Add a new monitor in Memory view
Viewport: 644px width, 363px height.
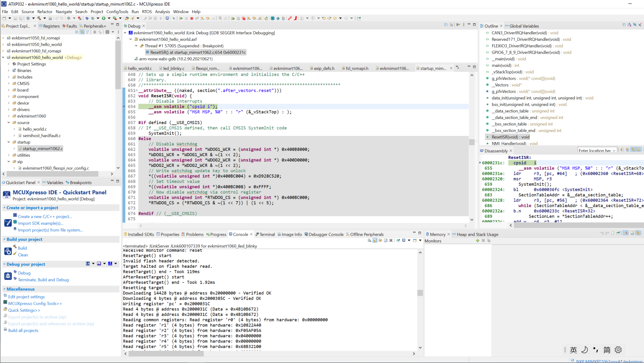(478, 241)
